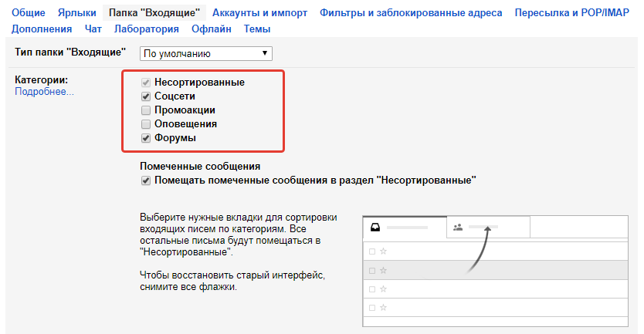Open Фильтры и заблокированные адреса tab
644x334 pixels.
pos(411,13)
